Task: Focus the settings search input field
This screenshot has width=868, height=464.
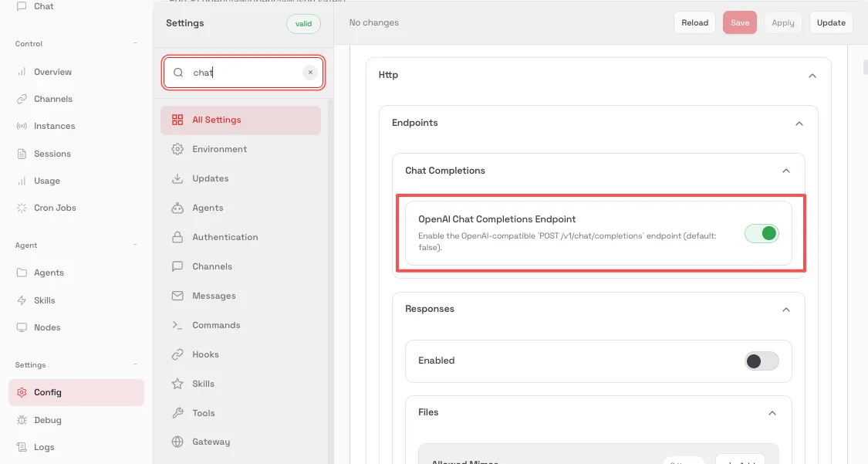Action: 243,73
